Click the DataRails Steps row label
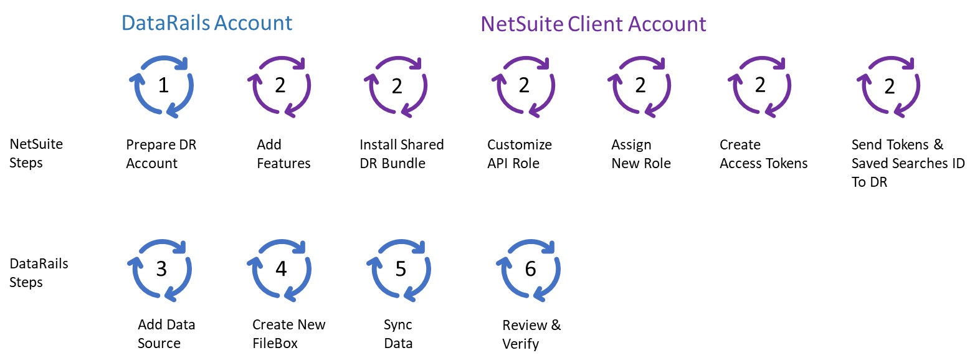Screen dimensions: 980x363 [39, 273]
